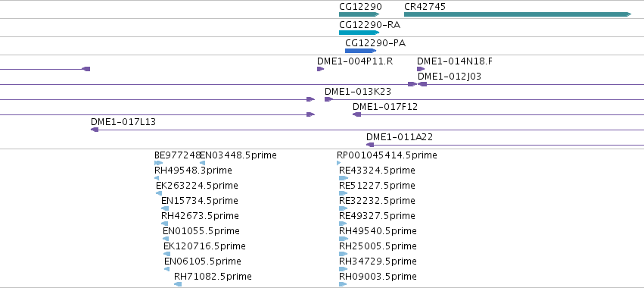Click the RH09003.5prime EST arrow glyph
Screen dimensions: 644x288
343,284
